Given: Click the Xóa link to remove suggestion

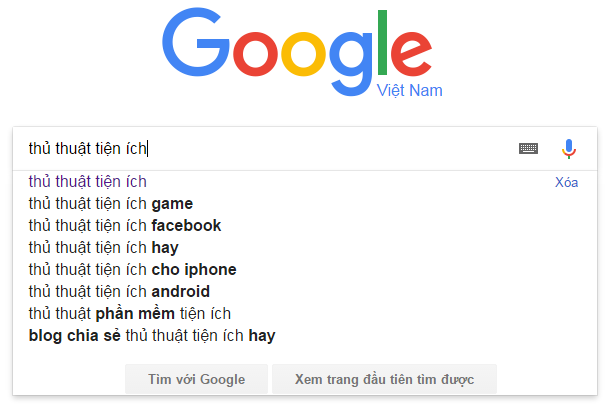Looking at the screenshot, I should pyautogui.click(x=566, y=183).
